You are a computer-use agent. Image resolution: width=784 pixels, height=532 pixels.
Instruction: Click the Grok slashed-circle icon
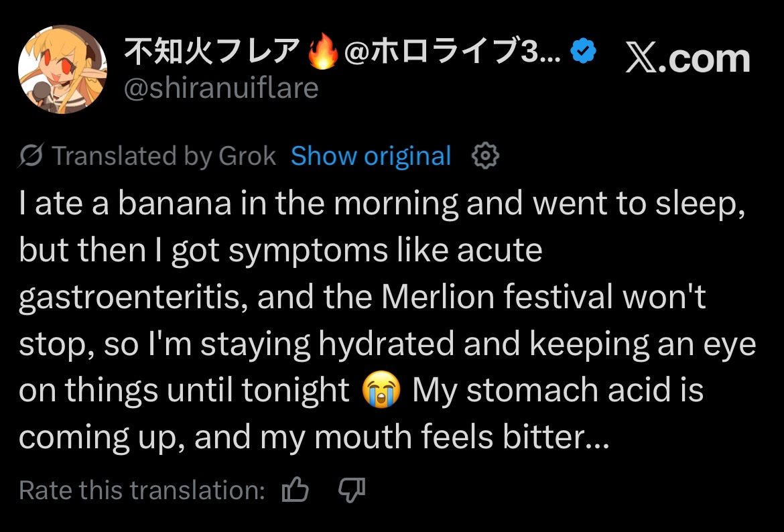(x=32, y=156)
